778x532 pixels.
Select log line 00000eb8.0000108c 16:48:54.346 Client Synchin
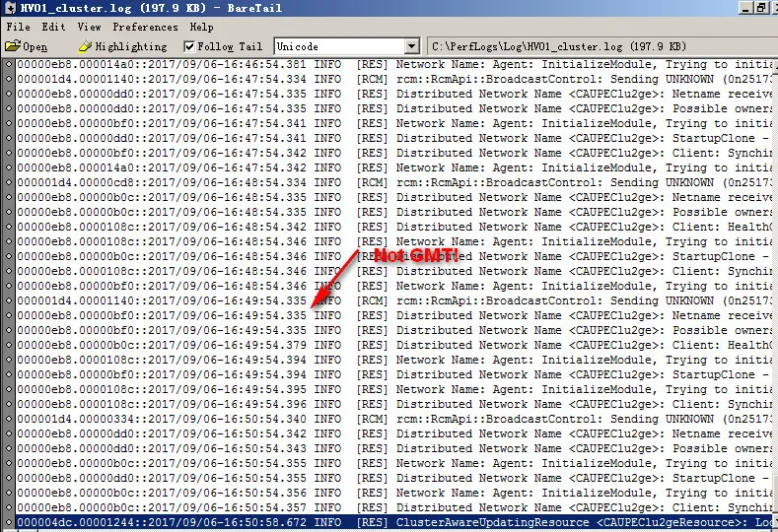point(394,271)
